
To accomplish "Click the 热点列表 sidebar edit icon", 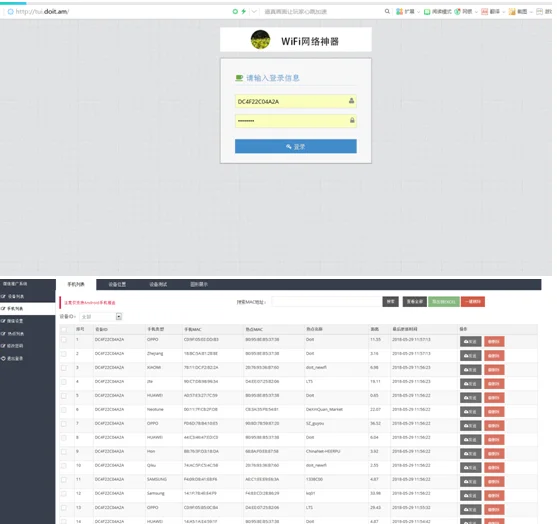I will tap(3, 334).
